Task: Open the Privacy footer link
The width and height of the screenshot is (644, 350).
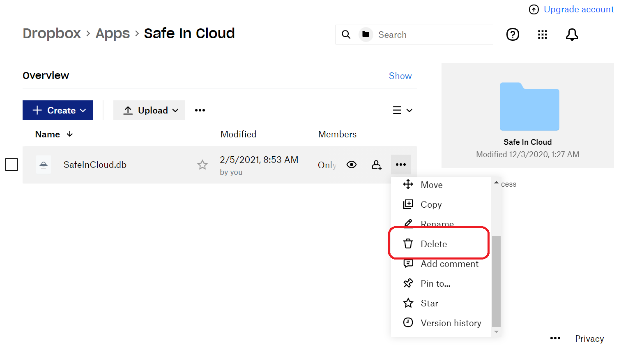Action: click(x=589, y=338)
